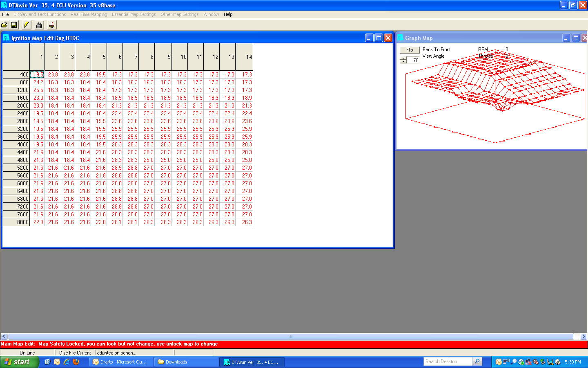The width and height of the screenshot is (588, 368).
Task: Click the horizontal scrollbar right arrow
Action: tap(584, 337)
